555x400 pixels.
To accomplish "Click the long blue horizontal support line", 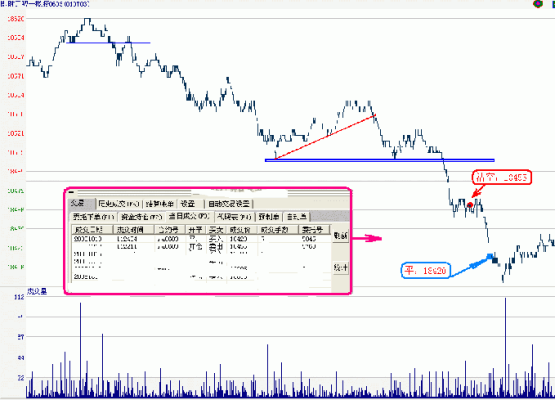I will coord(379,160).
